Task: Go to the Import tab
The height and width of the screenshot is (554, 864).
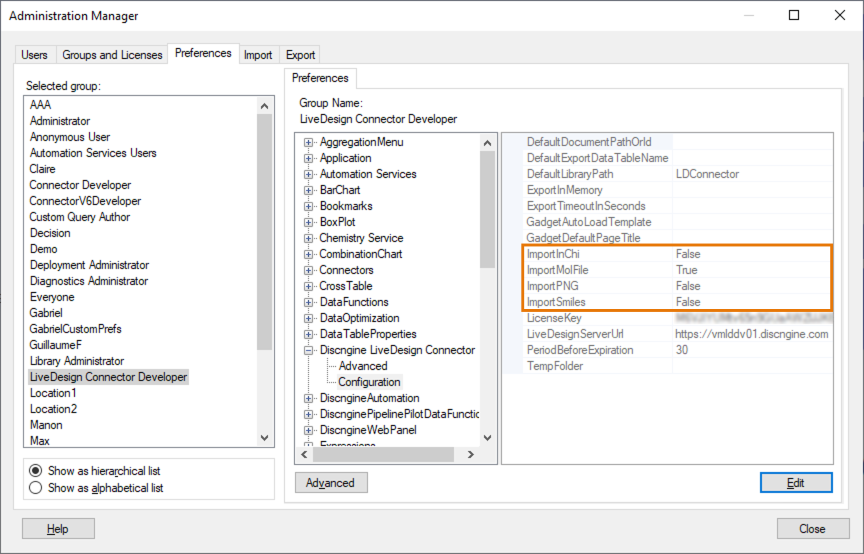Action: coord(258,55)
